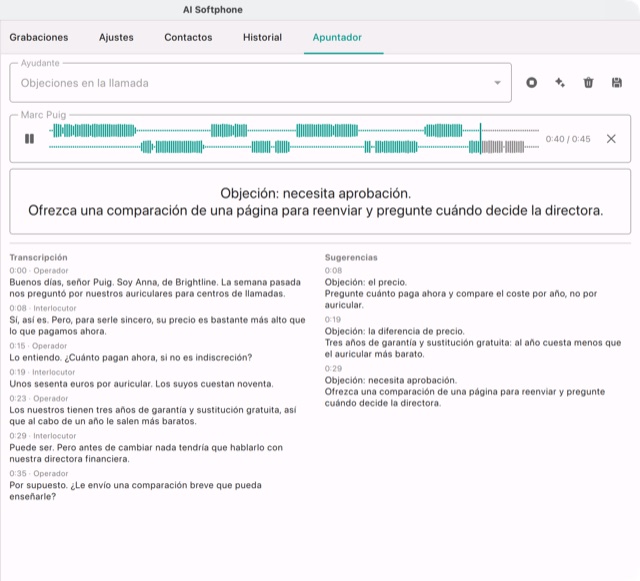Click 'Por supuesto. ¿Le envío una comparación' line
The height and width of the screenshot is (581, 640).
[136, 491]
